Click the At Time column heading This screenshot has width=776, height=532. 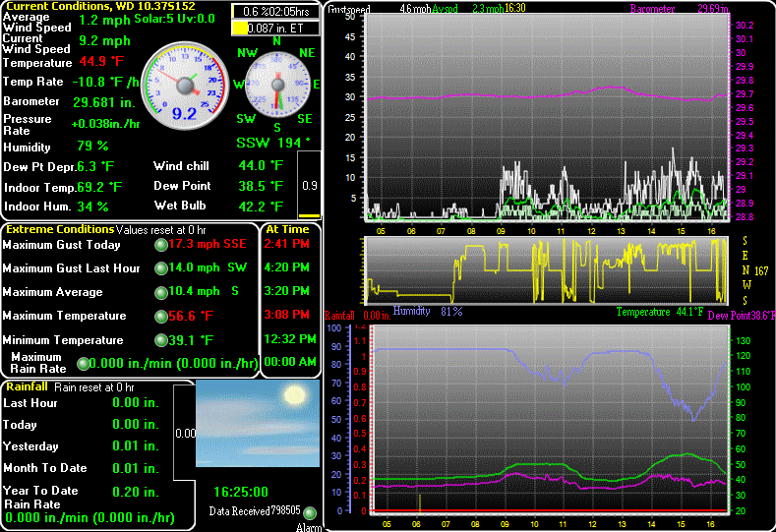pyautogui.click(x=287, y=229)
